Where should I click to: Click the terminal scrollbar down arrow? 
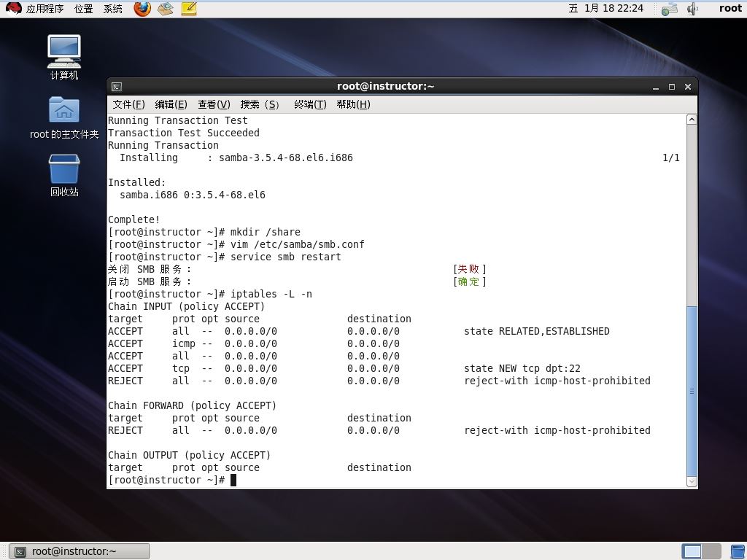click(692, 481)
